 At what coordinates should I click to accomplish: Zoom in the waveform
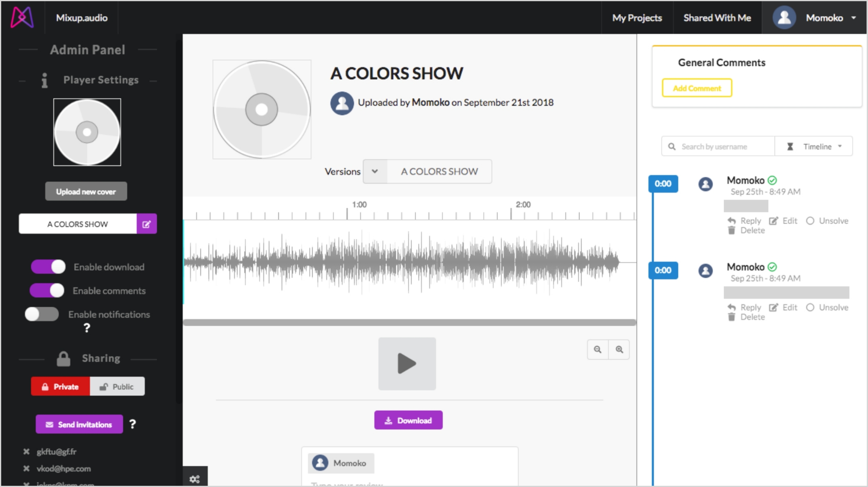[x=619, y=349]
